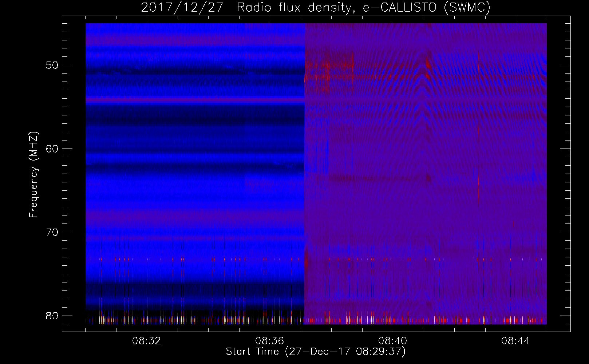Select the 08:32 time tick label

147,341
